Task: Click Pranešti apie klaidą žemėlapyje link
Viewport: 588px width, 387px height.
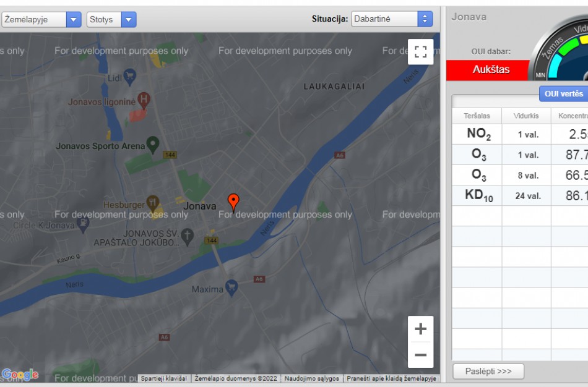Action: click(391, 378)
